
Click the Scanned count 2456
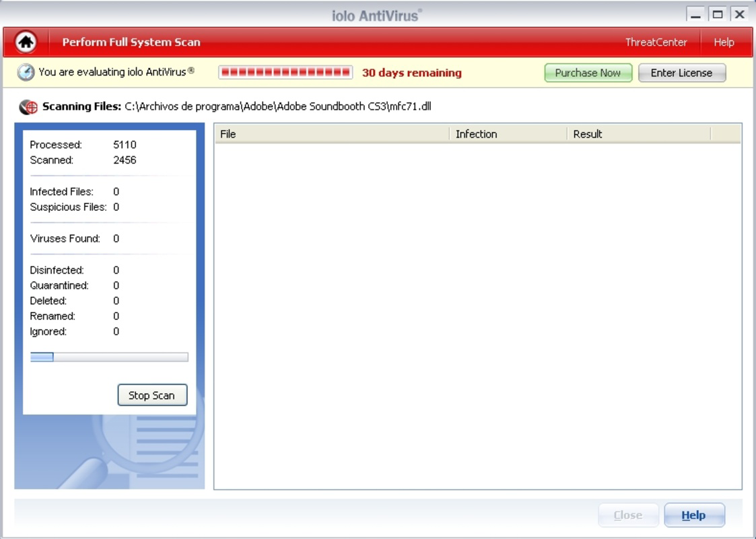[x=125, y=160]
